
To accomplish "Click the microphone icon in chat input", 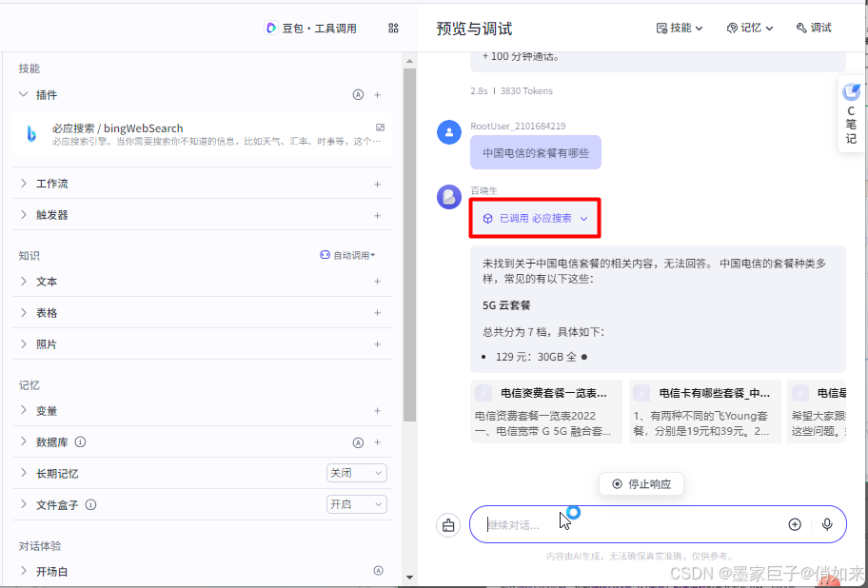I will tap(827, 524).
